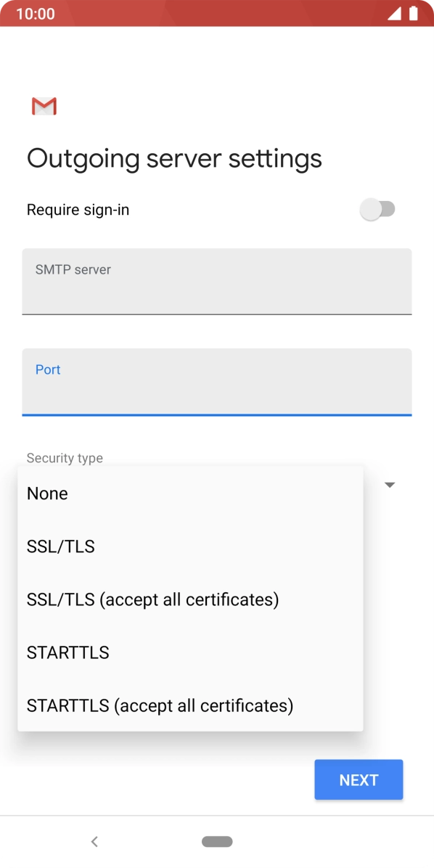Tap the back arrow in navigation bar
434x868 pixels.
coord(94,841)
